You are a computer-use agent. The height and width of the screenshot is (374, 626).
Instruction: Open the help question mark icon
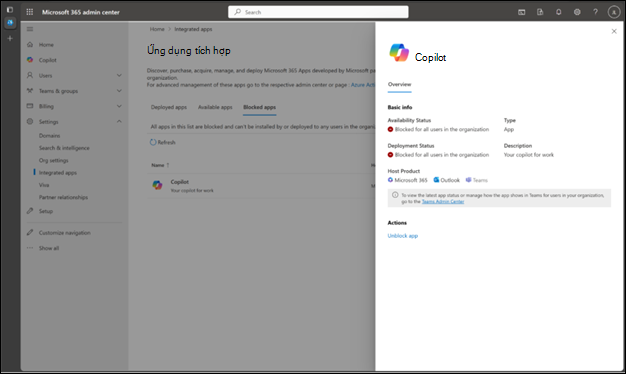595,12
